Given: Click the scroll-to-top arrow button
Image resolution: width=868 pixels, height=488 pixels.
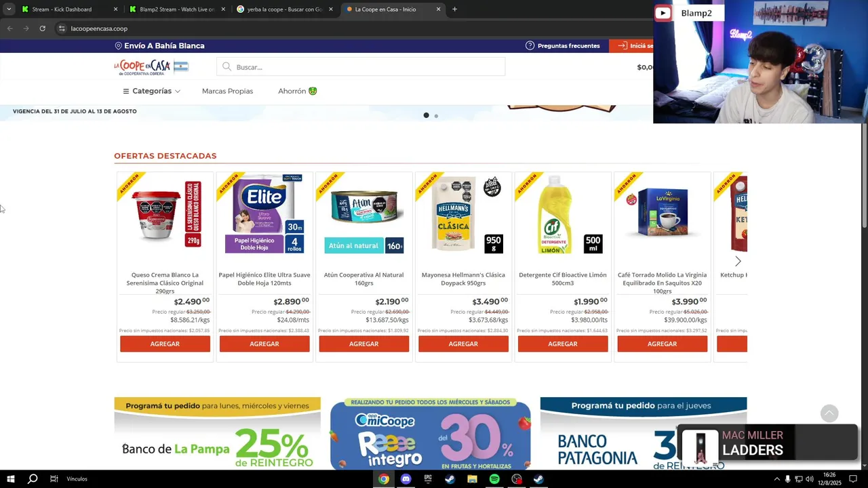Looking at the screenshot, I should [x=829, y=413].
